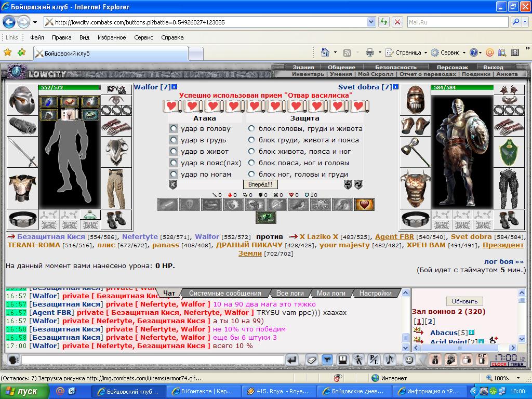This screenshot has height=399, width=532.
Task: Click Walfor's helmet equipment slot
Action: pos(22,100)
